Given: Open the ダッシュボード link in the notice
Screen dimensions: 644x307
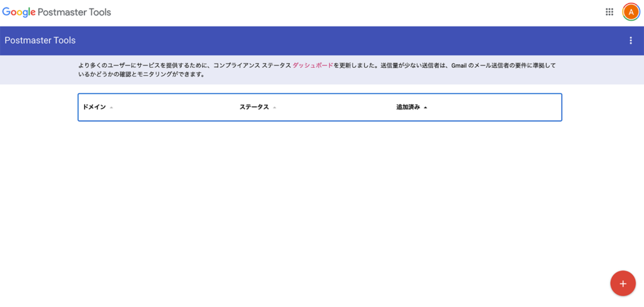Looking at the screenshot, I should (313, 65).
